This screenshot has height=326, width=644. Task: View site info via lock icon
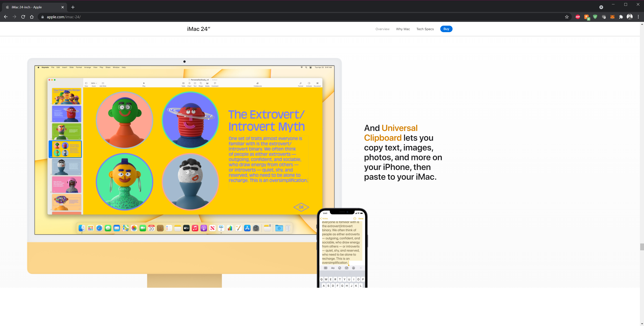43,17
